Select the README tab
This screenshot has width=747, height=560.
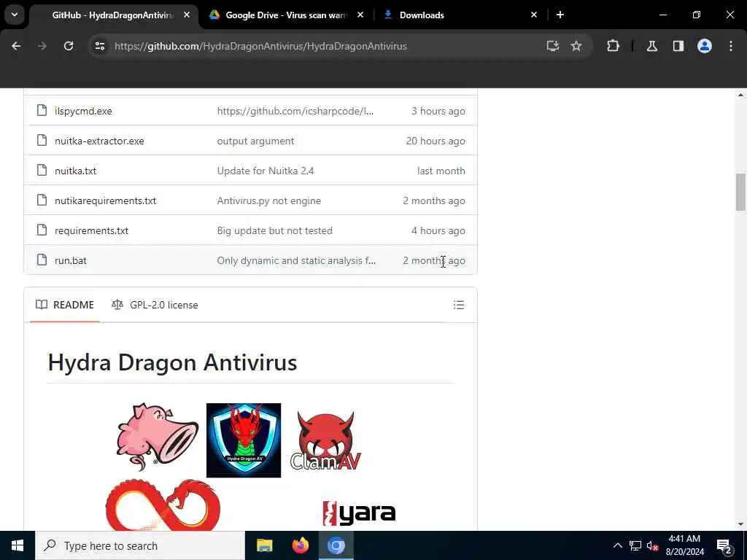click(x=65, y=305)
